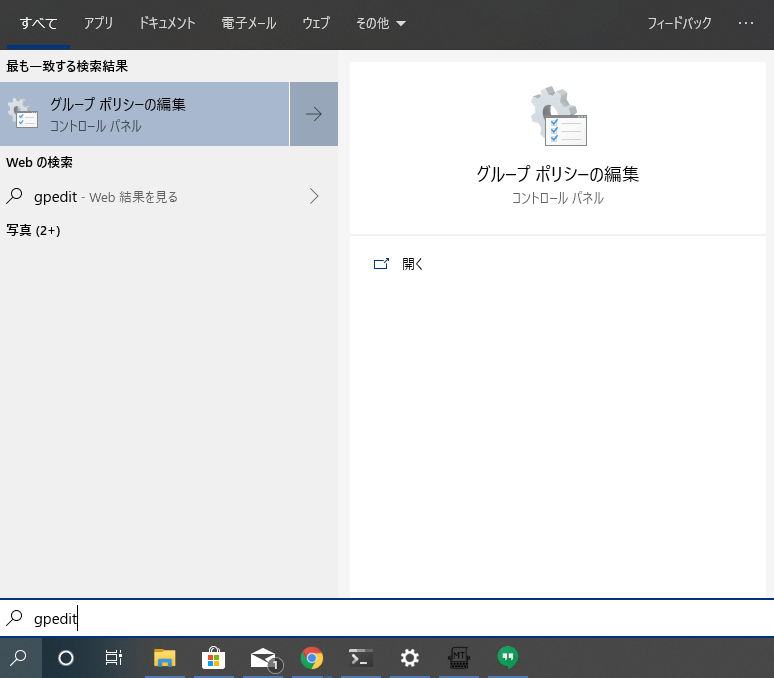Open File Explorer from the taskbar
Viewport: 774px width, 678px height.
coord(165,658)
